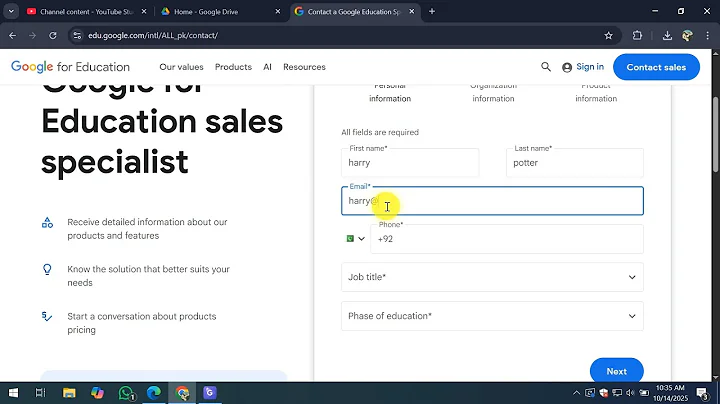Screen dimensions: 720x404
Task: Bookmark this page with star icon
Action: (x=608, y=35)
